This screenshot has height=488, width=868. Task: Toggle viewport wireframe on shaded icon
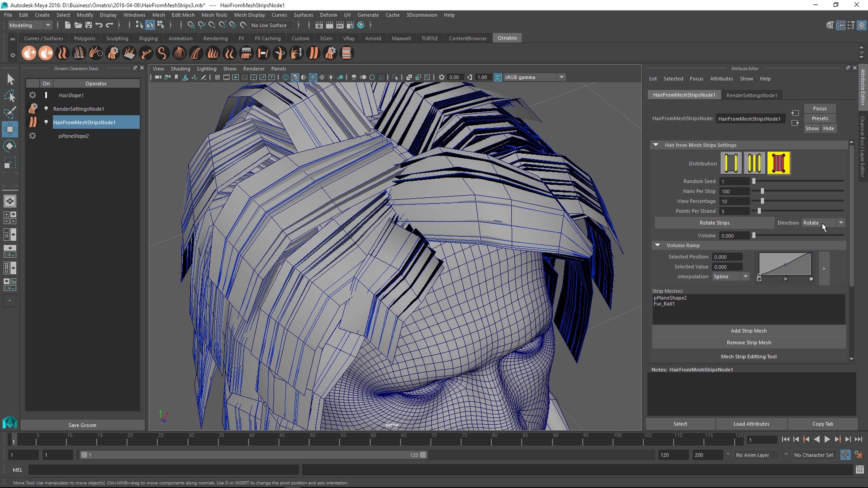point(313,77)
